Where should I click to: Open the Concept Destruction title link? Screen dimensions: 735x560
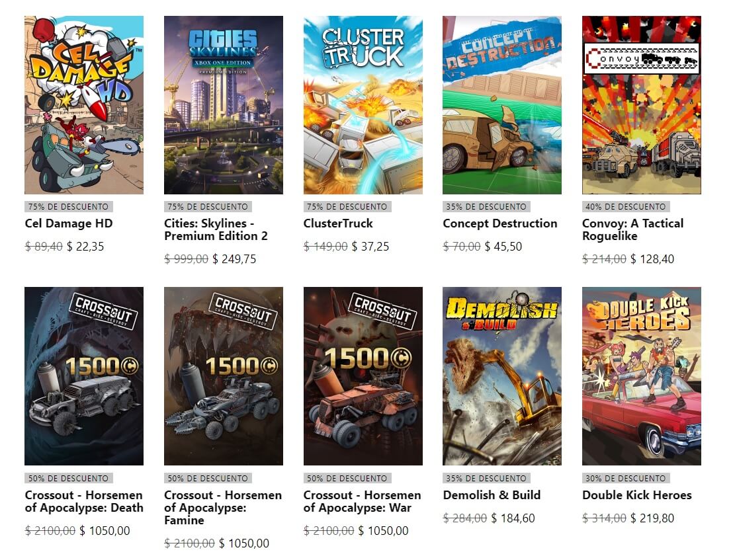(x=500, y=223)
